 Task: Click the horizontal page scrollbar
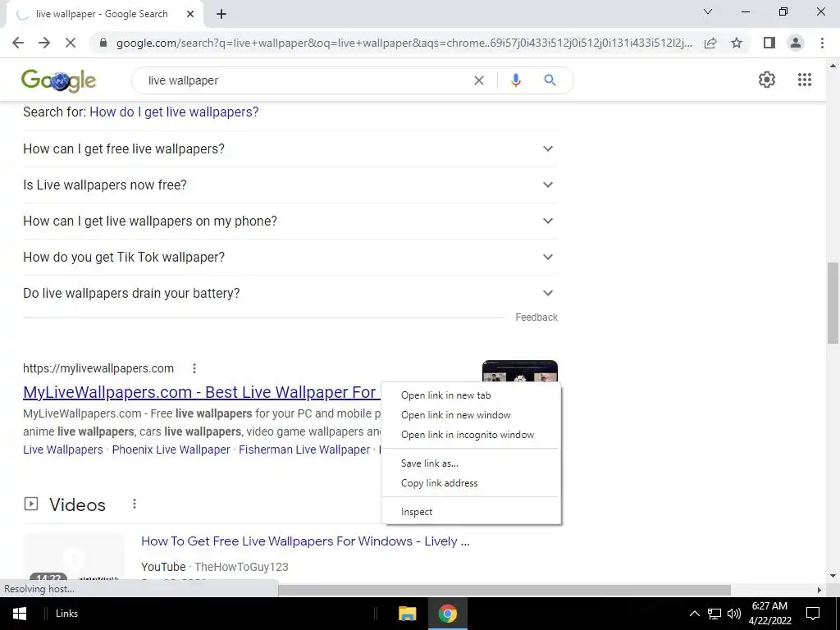point(504,590)
